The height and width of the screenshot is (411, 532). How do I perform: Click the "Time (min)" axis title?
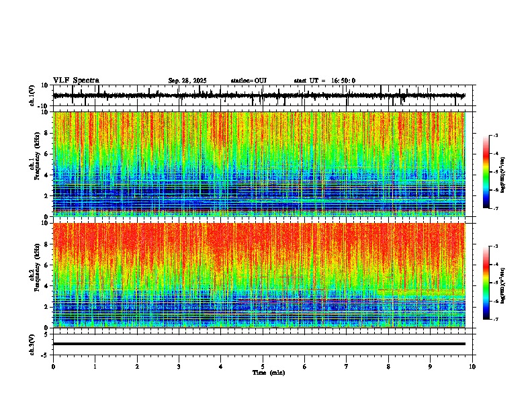[x=269, y=373]
